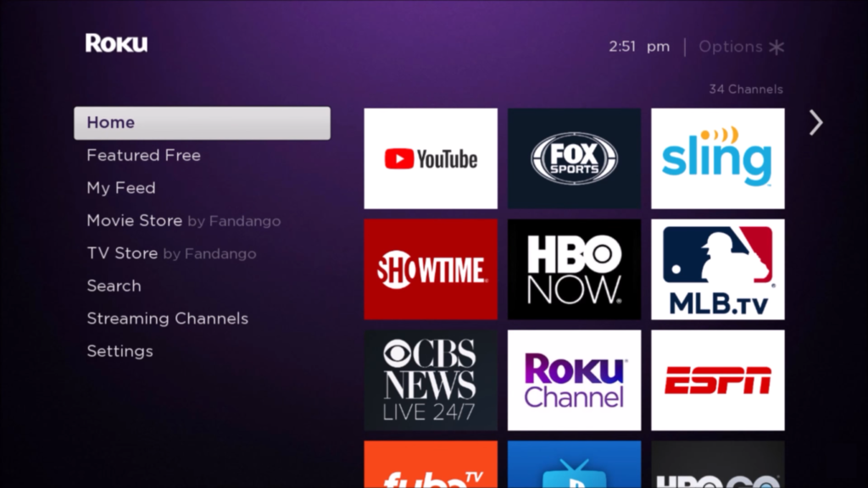The height and width of the screenshot is (488, 868).
Task: Select Home in the side menu
Action: (202, 123)
